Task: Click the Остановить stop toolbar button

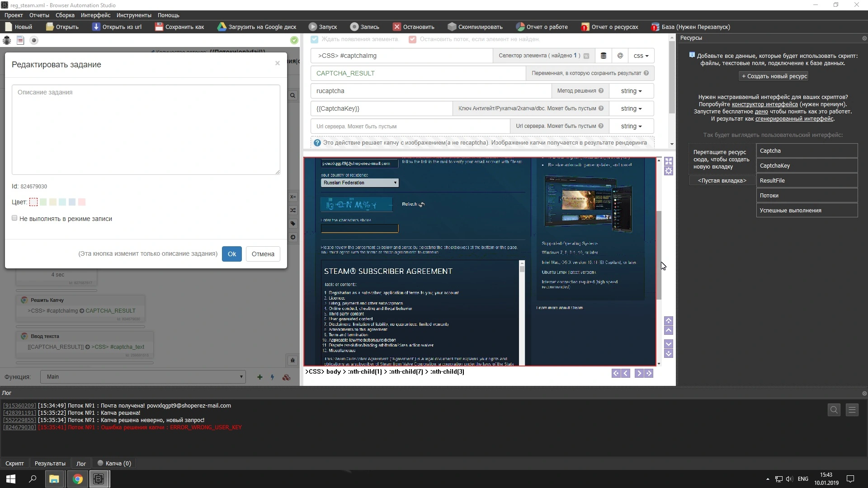Action: pyautogui.click(x=414, y=27)
